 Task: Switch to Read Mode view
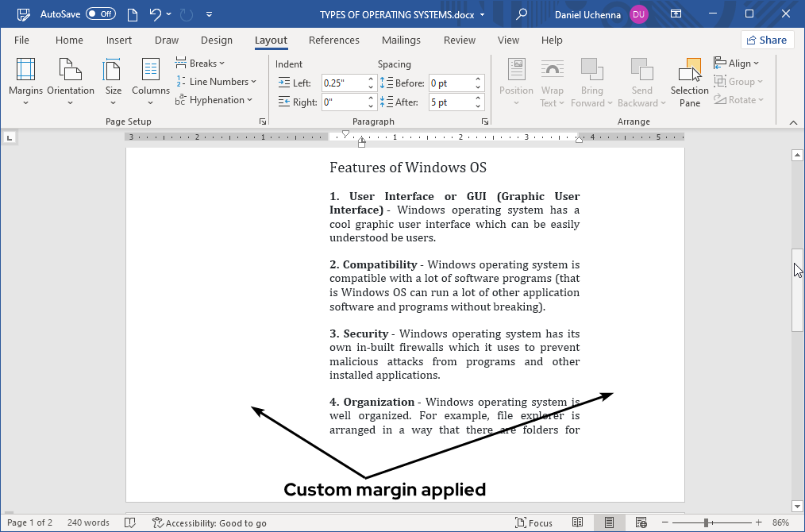click(x=578, y=522)
